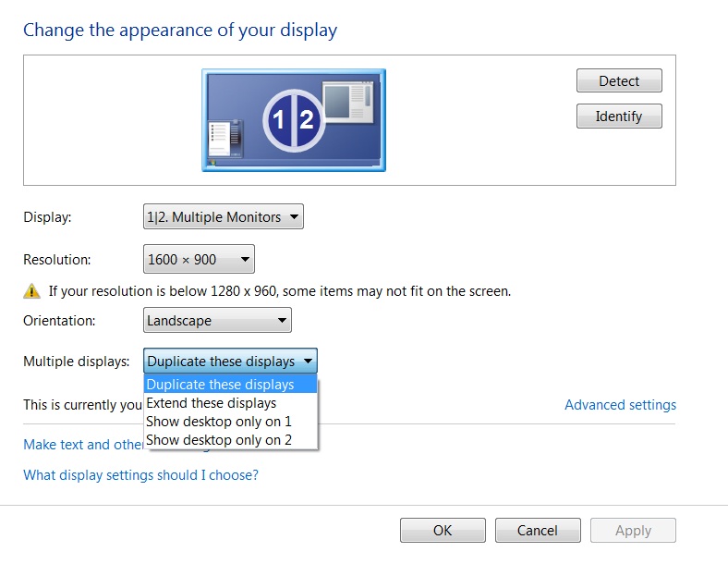Image resolution: width=728 pixels, height=564 pixels.
Task: Click the Apply button
Action: [x=633, y=531]
